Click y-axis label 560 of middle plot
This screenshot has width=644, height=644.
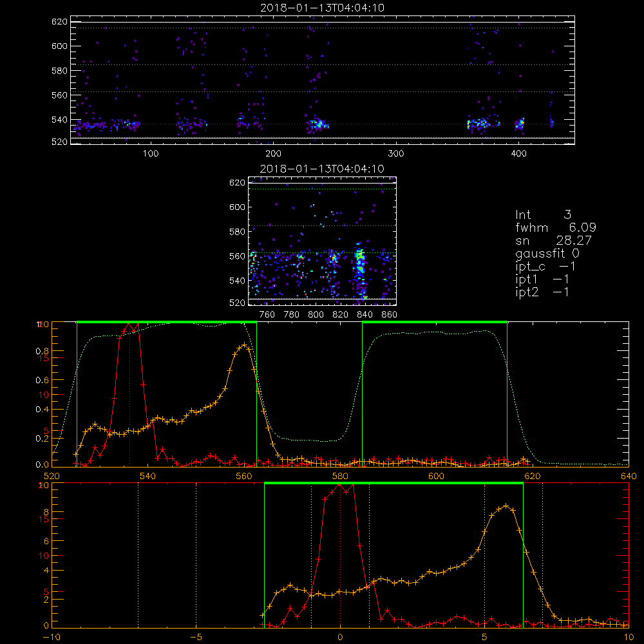[x=237, y=256]
